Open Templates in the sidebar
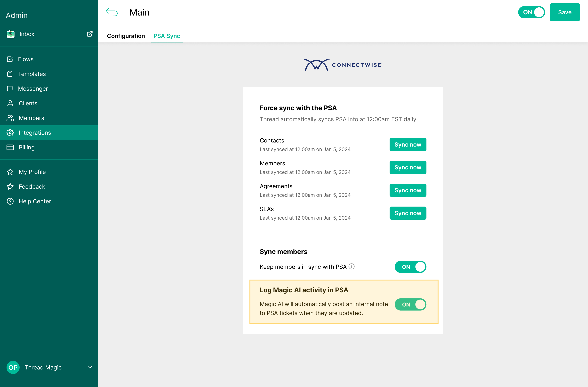 [x=49, y=74]
